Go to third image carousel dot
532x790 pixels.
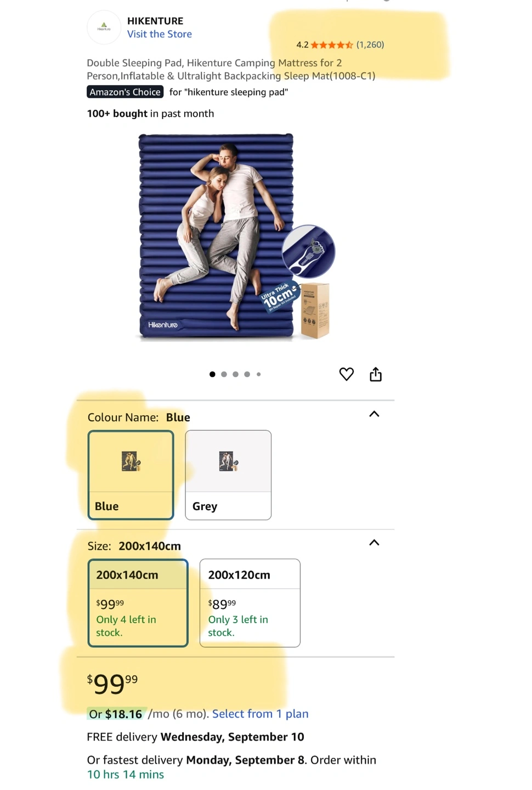[235, 374]
